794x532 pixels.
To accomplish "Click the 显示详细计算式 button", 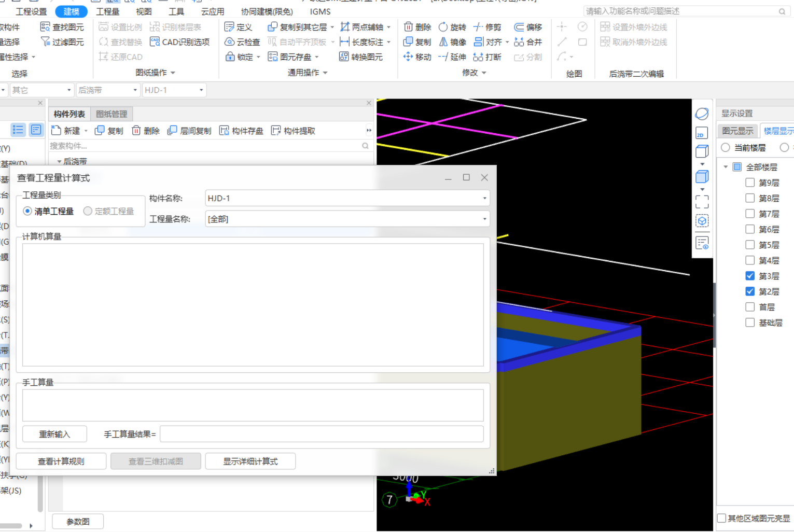I will (250, 461).
